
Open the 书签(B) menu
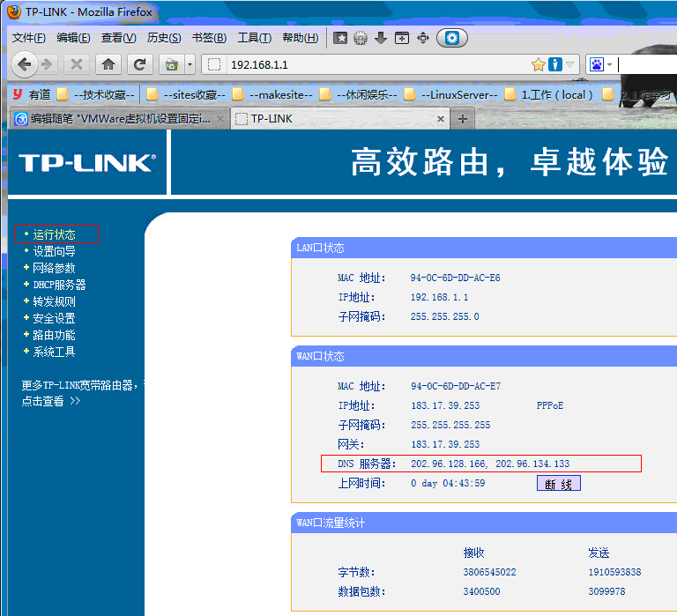tap(209, 38)
